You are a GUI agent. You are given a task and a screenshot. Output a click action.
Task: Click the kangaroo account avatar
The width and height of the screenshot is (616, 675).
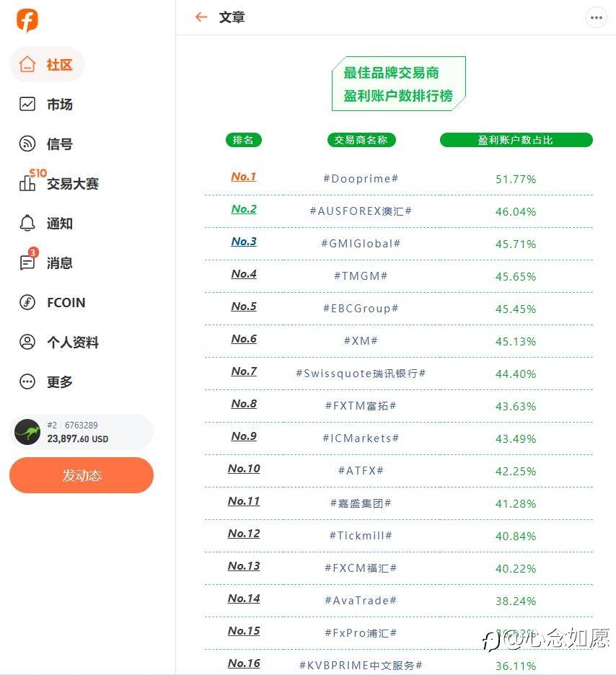[27, 432]
